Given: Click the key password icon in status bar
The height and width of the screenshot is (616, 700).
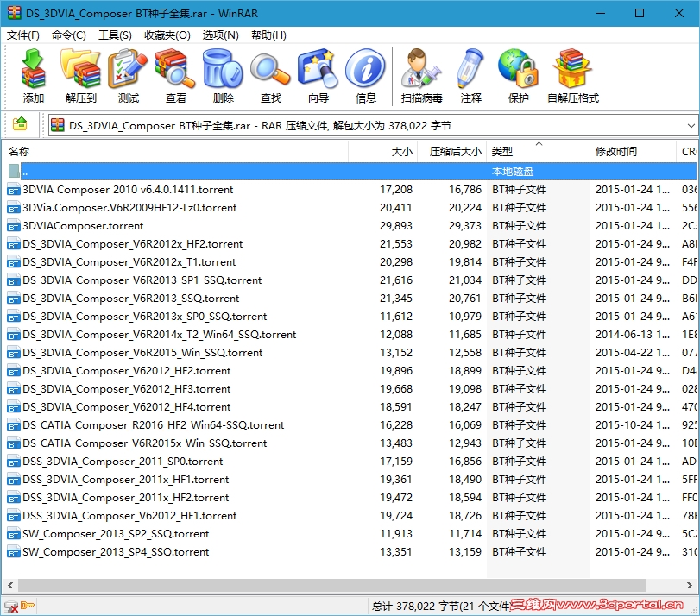Looking at the screenshot, I should point(28,606).
